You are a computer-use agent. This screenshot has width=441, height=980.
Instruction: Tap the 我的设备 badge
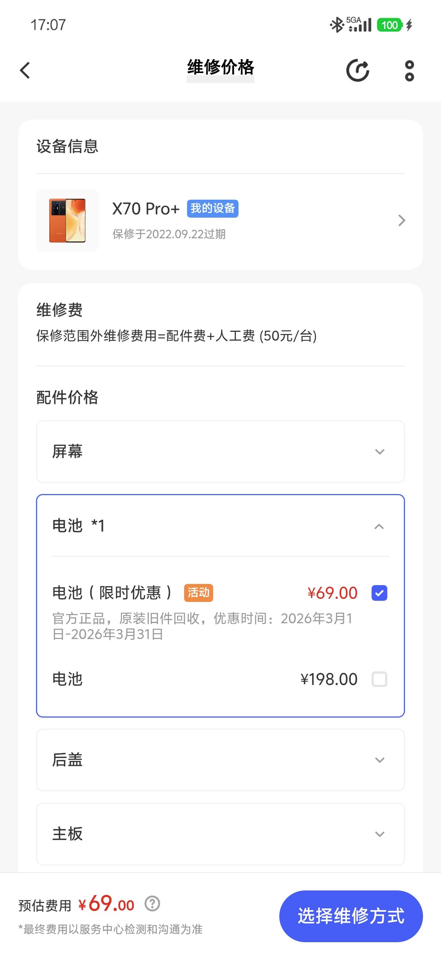pyautogui.click(x=212, y=208)
